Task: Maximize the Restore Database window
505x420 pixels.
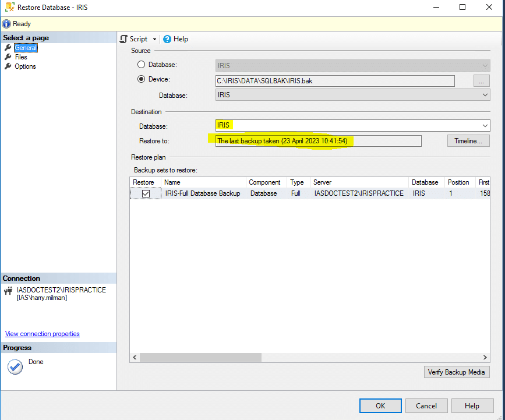Action: pyautogui.click(x=462, y=7)
